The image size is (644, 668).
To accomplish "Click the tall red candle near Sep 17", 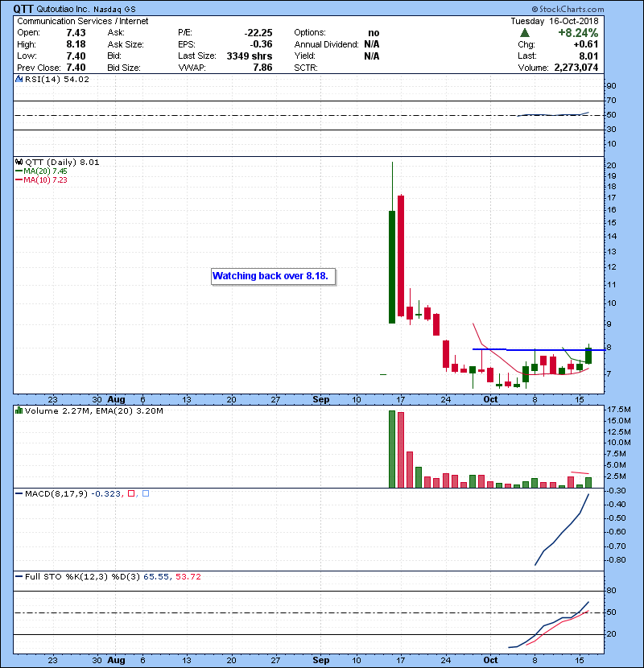I will [x=401, y=256].
